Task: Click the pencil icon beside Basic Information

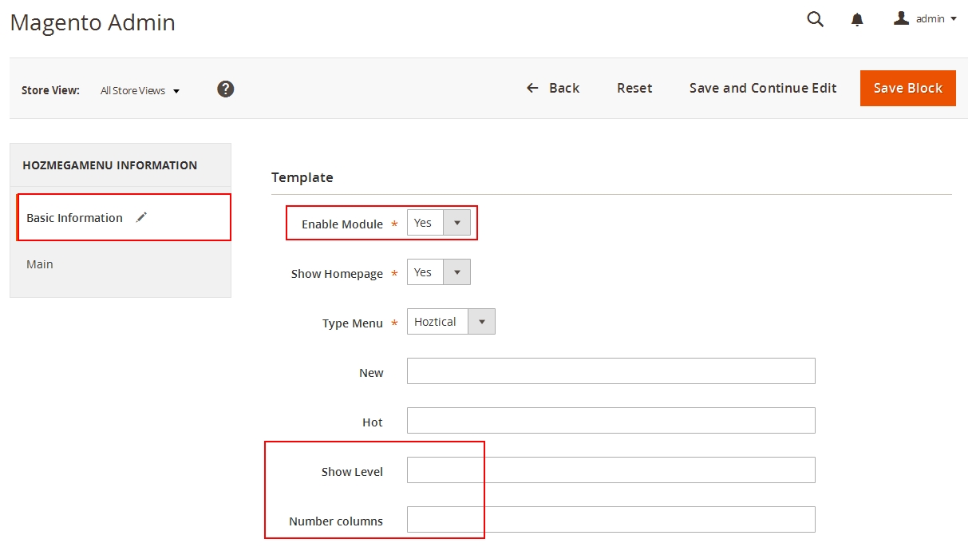Action: (141, 217)
